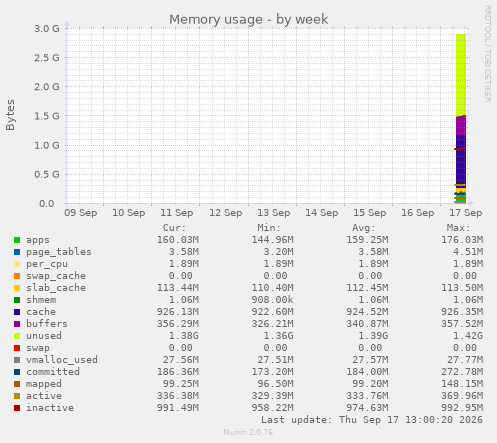This screenshot has width=497, height=443.
Task: Click the '09 Sep' x-axis date label
Action: (x=81, y=213)
